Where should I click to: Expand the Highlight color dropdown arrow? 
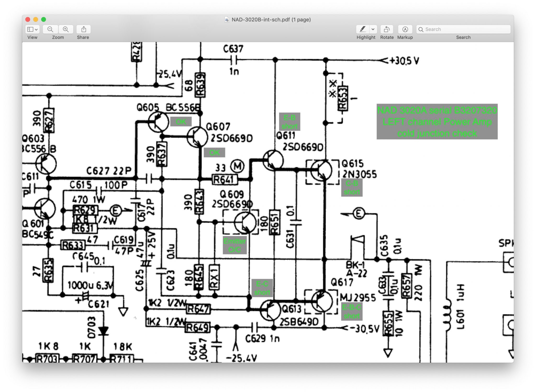373,29
